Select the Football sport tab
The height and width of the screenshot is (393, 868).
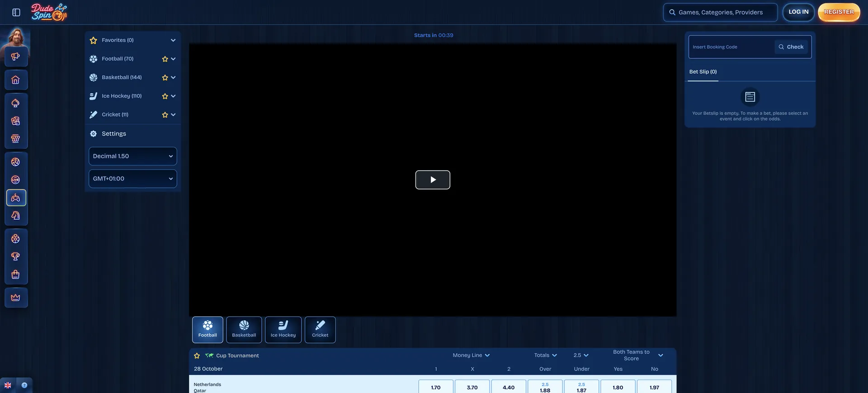tap(208, 330)
